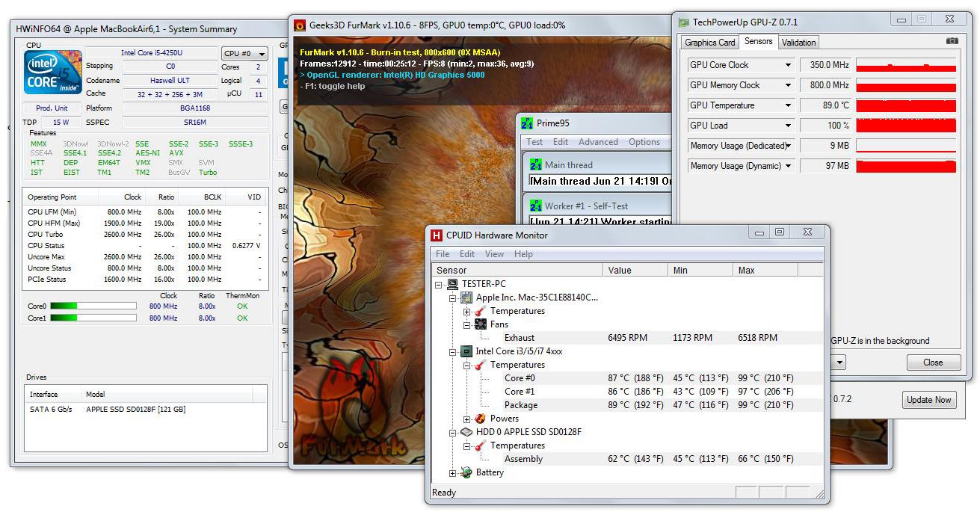Screen dimensions: 980x512
Task: Open the GPU Core Clock sensor dropdown
Action: point(788,65)
